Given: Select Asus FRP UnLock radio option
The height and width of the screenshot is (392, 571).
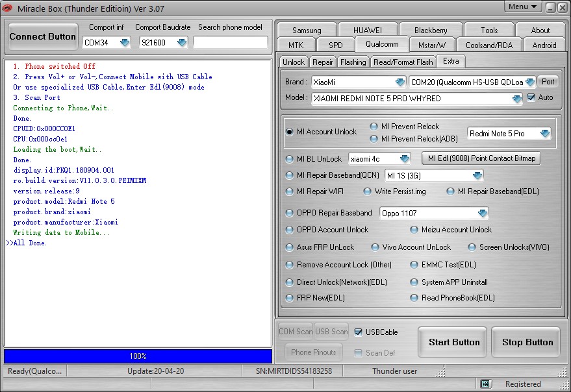Looking at the screenshot, I should click(290, 247).
